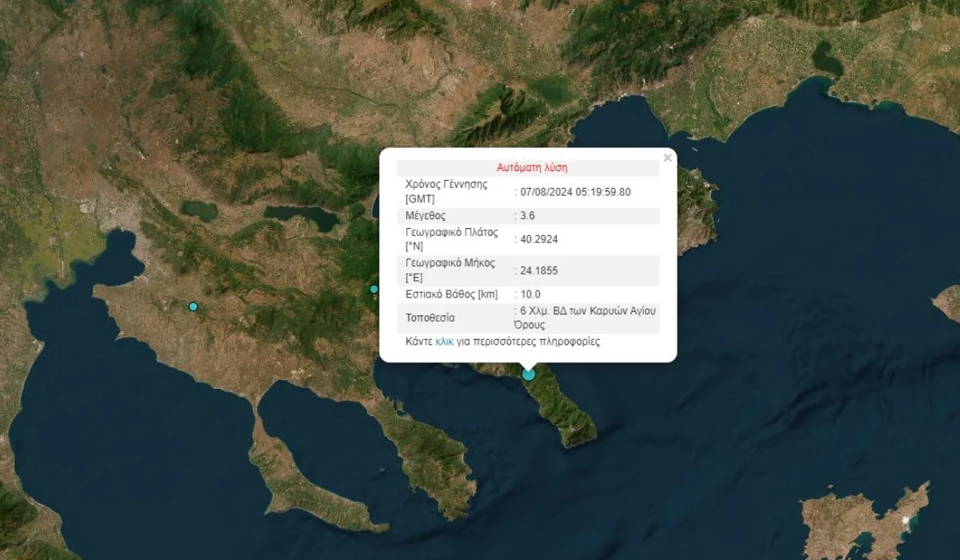
Task: Click the Τοποθεσία row label
Action: (x=432, y=318)
